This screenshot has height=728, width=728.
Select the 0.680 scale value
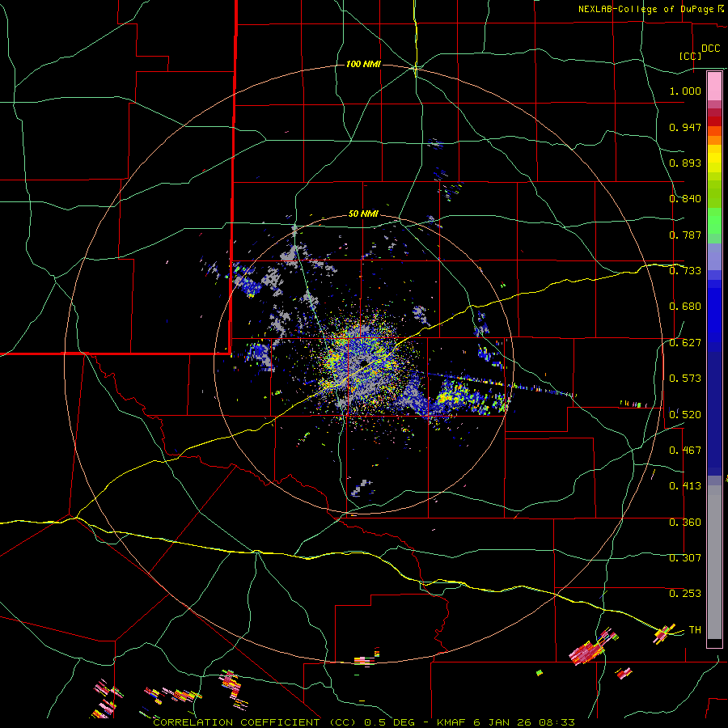685,307
